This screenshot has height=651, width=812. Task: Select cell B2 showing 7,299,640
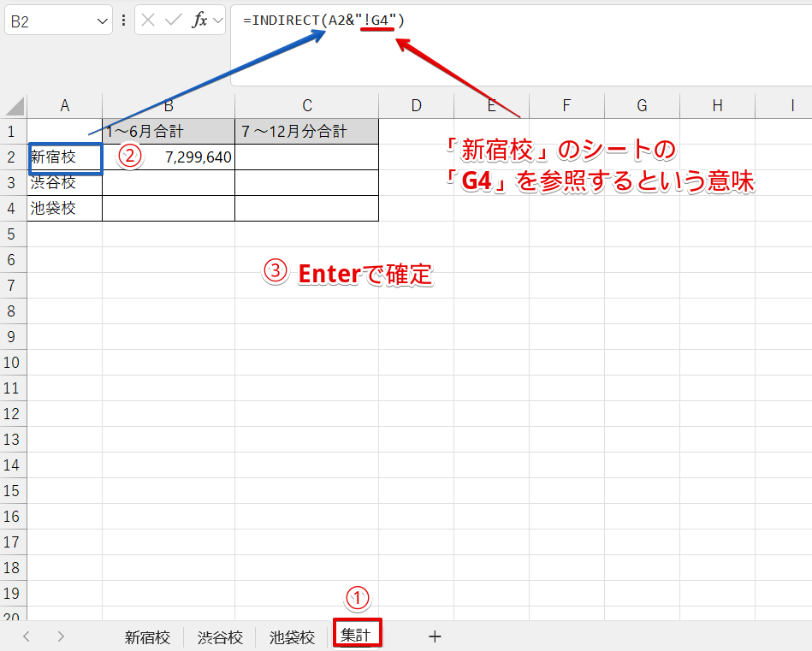169,157
